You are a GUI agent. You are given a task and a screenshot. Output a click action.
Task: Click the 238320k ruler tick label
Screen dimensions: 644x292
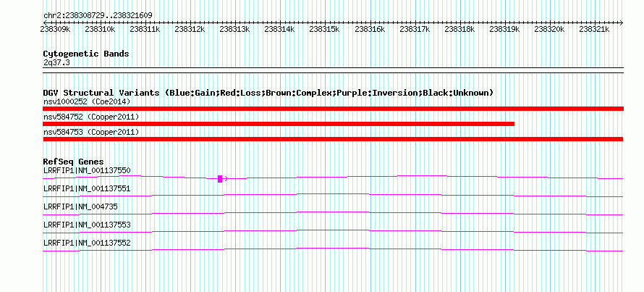(x=549, y=30)
